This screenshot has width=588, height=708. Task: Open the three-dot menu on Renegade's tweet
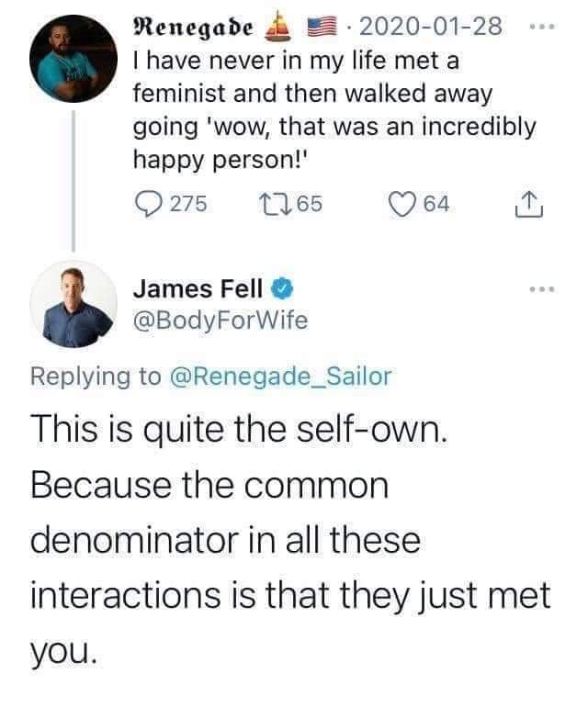pyautogui.click(x=542, y=28)
